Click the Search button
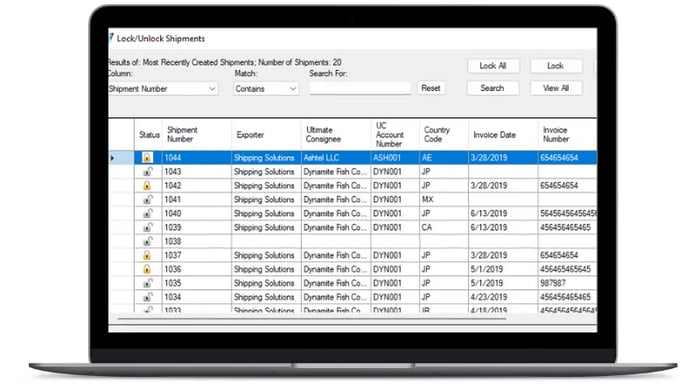The width and height of the screenshot is (700, 390). coord(492,88)
